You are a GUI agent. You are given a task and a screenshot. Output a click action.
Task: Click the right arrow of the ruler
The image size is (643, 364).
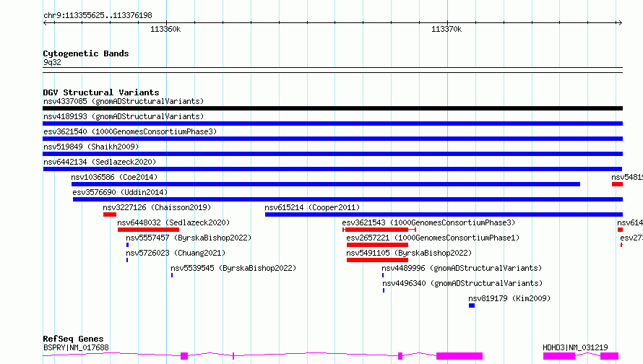620,22
